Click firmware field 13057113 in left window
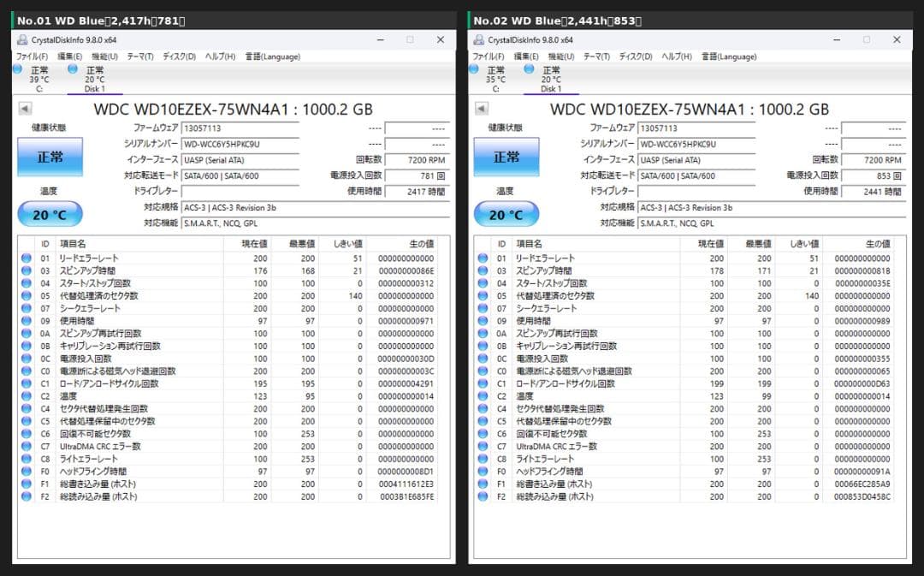This screenshot has height=576, width=924. [x=240, y=128]
